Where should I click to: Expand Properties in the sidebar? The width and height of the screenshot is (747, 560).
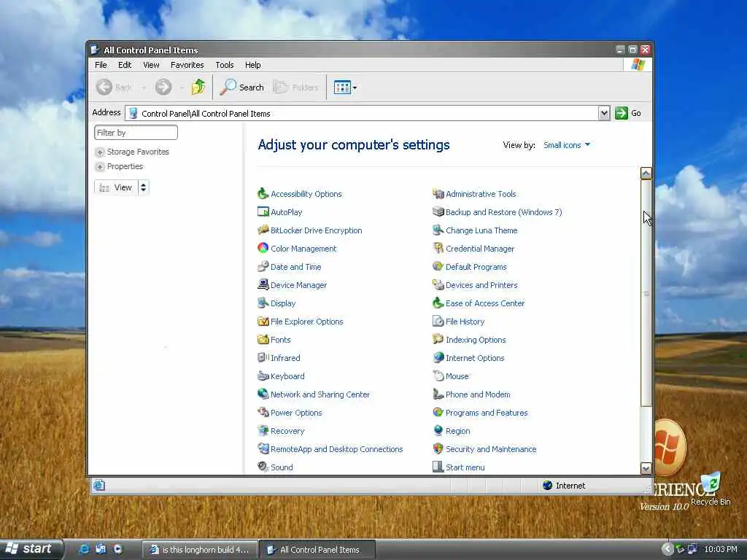(99, 167)
